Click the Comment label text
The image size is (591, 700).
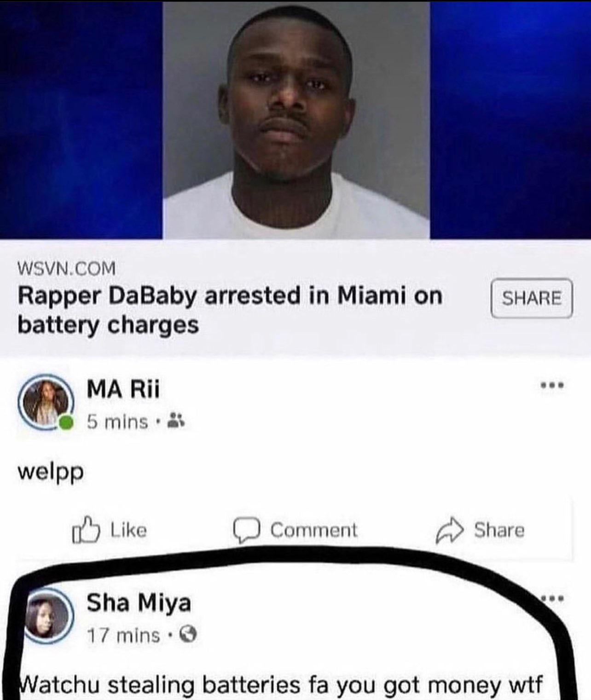tap(313, 531)
